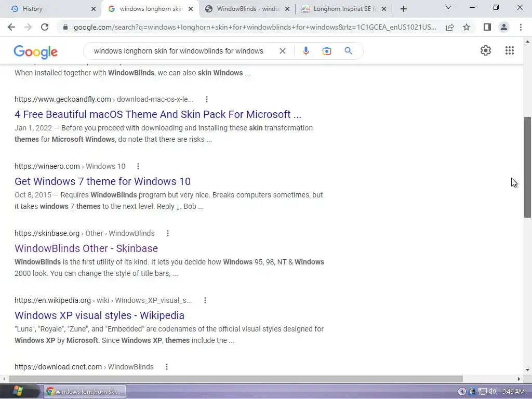Open volume control in system tray
This screenshot has width=532, height=399.
coord(493,392)
